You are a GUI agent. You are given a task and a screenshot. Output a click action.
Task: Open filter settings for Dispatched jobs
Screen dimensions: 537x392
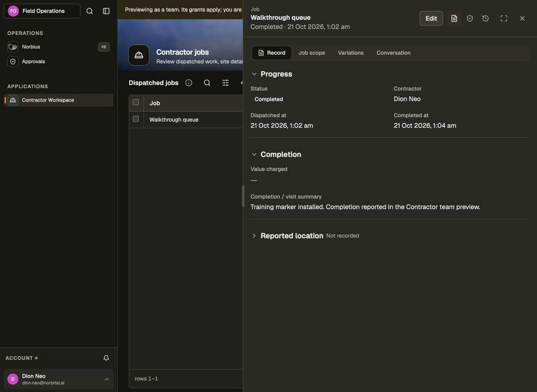point(225,83)
